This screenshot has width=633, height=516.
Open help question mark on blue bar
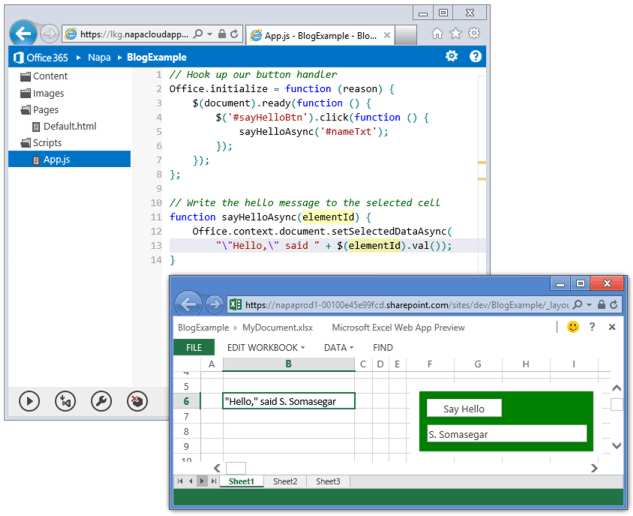pyautogui.click(x=475, y=56)
